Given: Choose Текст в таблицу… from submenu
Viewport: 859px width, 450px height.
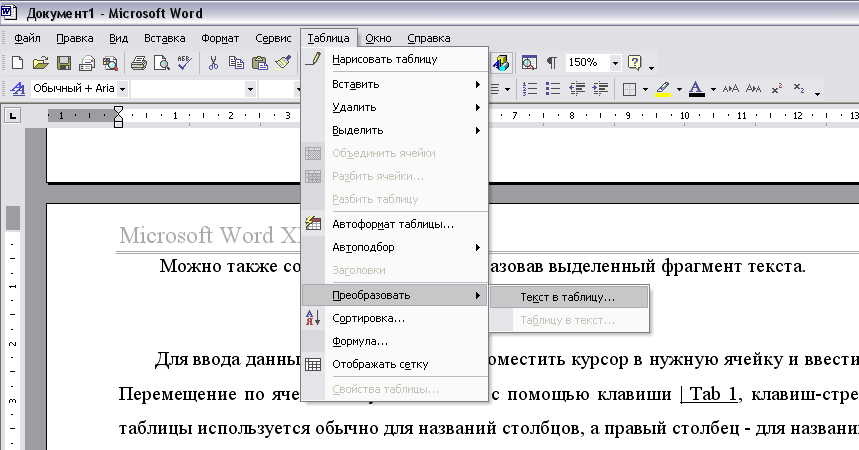Looking at the screenshot, I should pos(569,297).
